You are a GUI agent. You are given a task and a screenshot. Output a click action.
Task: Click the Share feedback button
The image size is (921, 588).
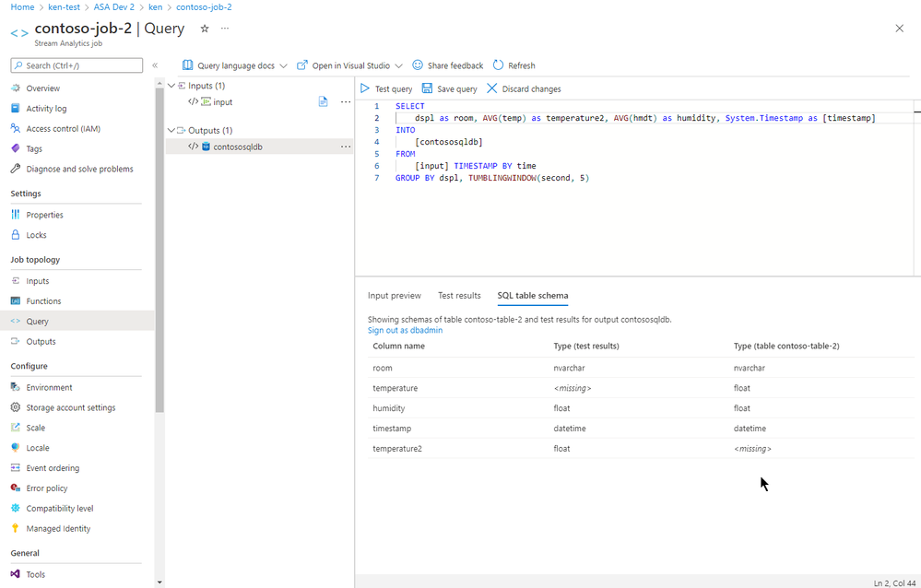447,65
